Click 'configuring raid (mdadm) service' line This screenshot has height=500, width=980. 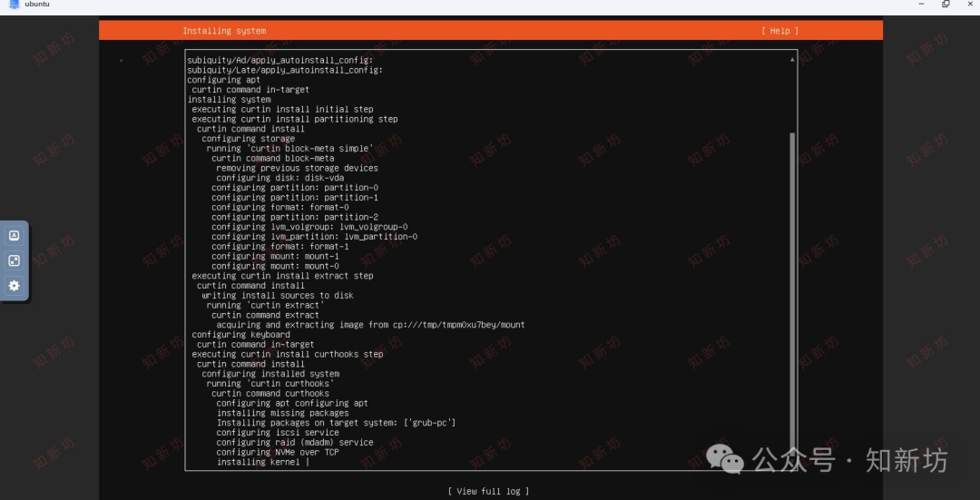click(295, 443)
